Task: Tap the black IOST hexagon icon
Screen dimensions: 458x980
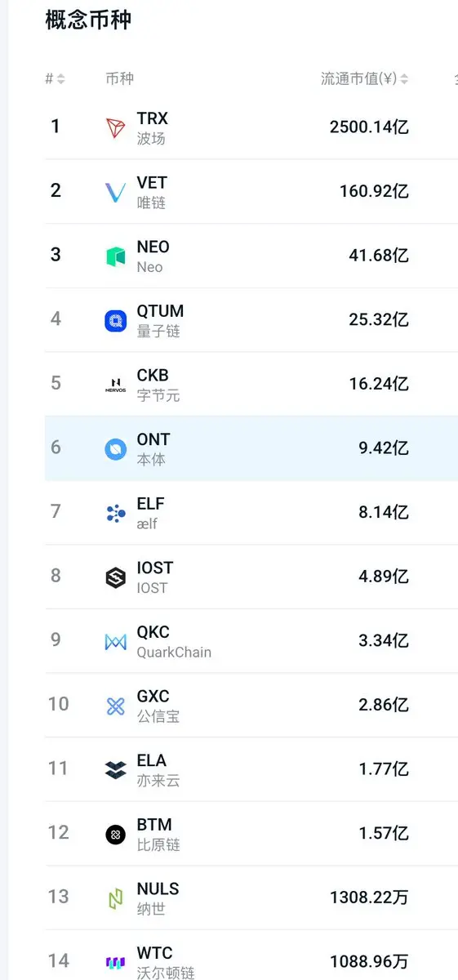Action: [x=116, y=577]
